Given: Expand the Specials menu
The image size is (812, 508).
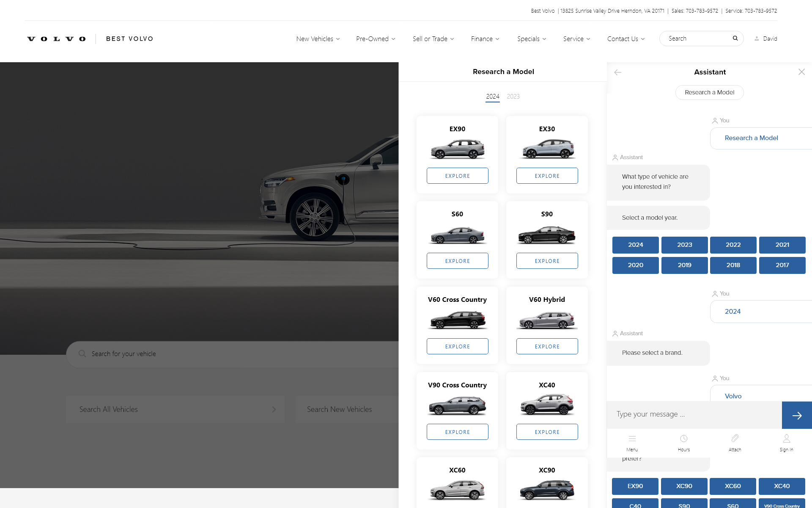Looking at the screenshot, I should (x=532, y=39).
